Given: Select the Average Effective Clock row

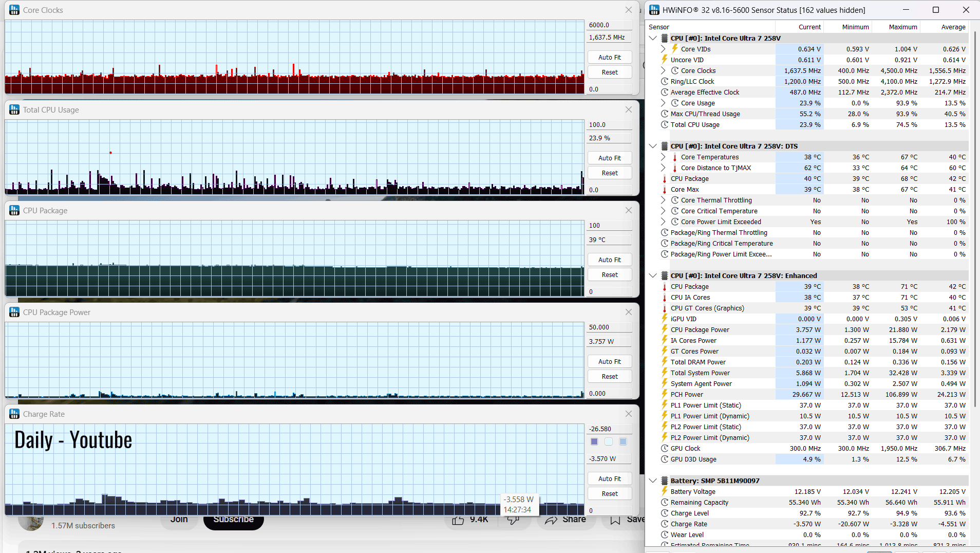Looking at the screenshot, I should click(x=814, y=92).
